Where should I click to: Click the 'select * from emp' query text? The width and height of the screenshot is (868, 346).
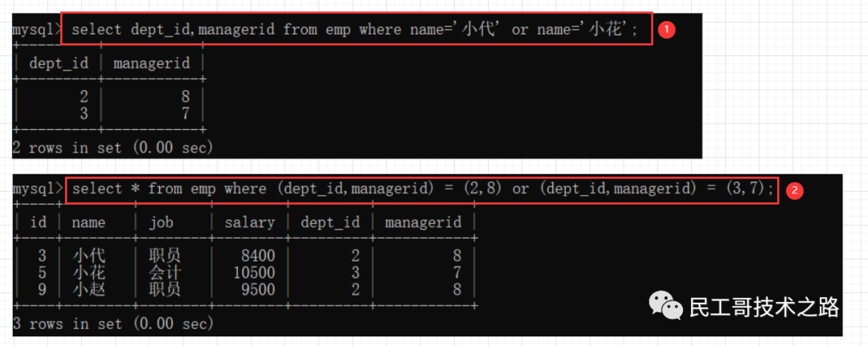pyautogui.click(x=423, y=189)
